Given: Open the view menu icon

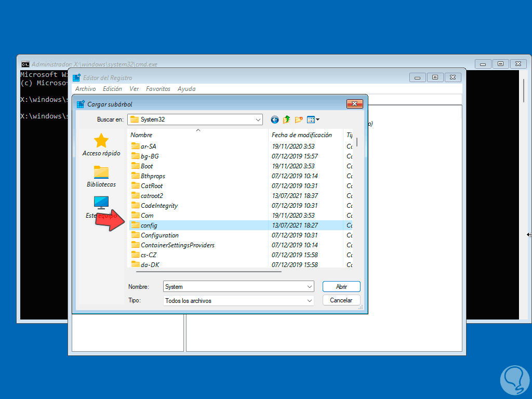Looking at the screenshot, I should (311, 119).
